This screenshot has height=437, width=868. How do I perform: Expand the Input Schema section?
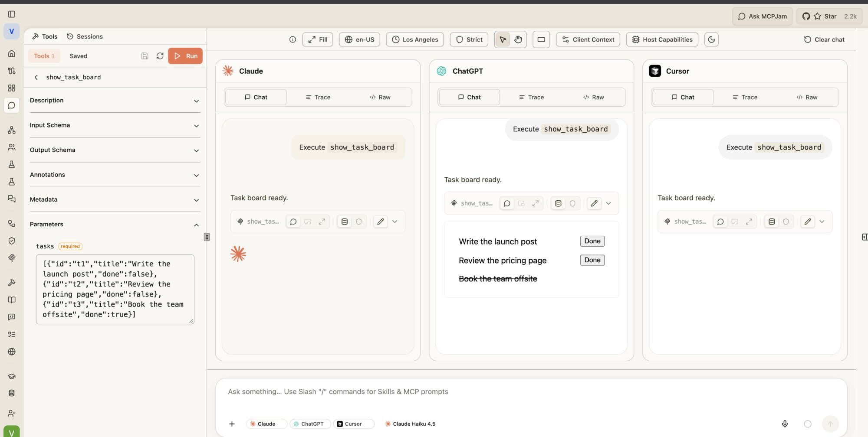click(x=115, y=125)
